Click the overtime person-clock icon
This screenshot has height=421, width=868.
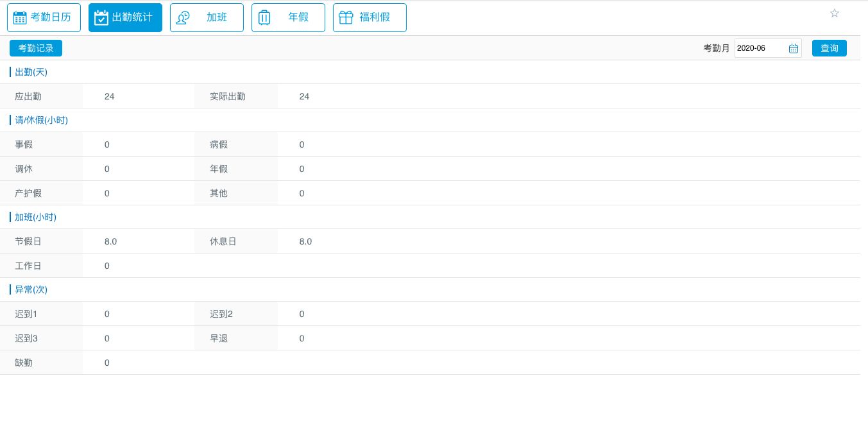pyautogui.click(x=183, y=18)
